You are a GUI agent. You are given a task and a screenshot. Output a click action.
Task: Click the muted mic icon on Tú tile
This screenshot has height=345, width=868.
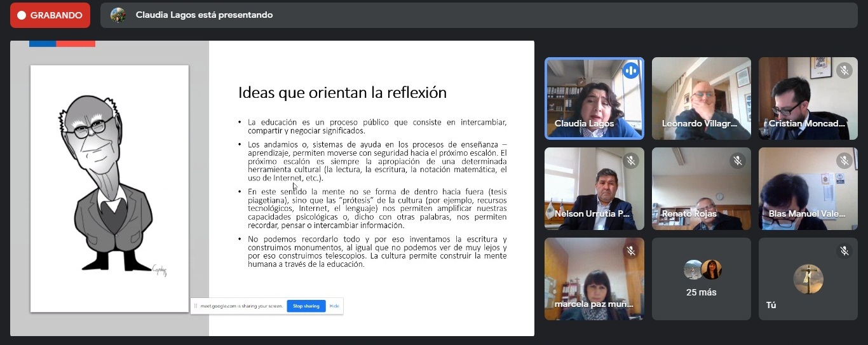point(844,251)
